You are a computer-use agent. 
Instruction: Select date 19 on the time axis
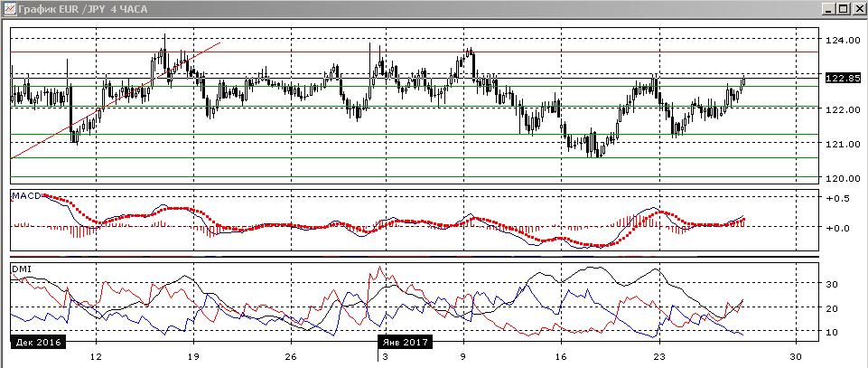tap(194, 355)
